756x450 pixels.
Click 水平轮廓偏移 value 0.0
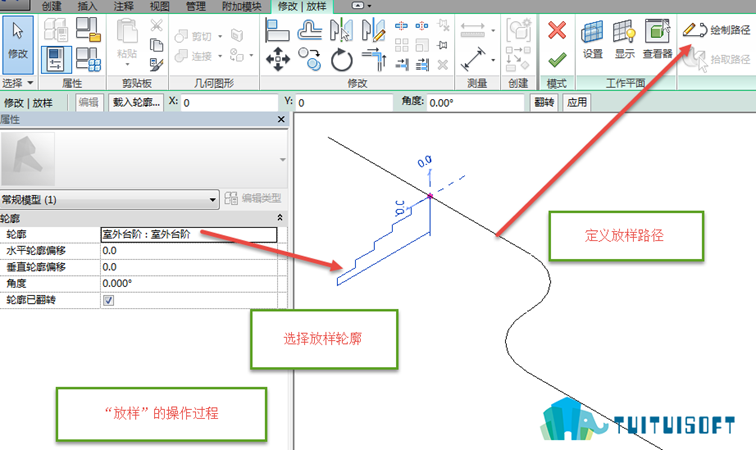tap(189, 251)
